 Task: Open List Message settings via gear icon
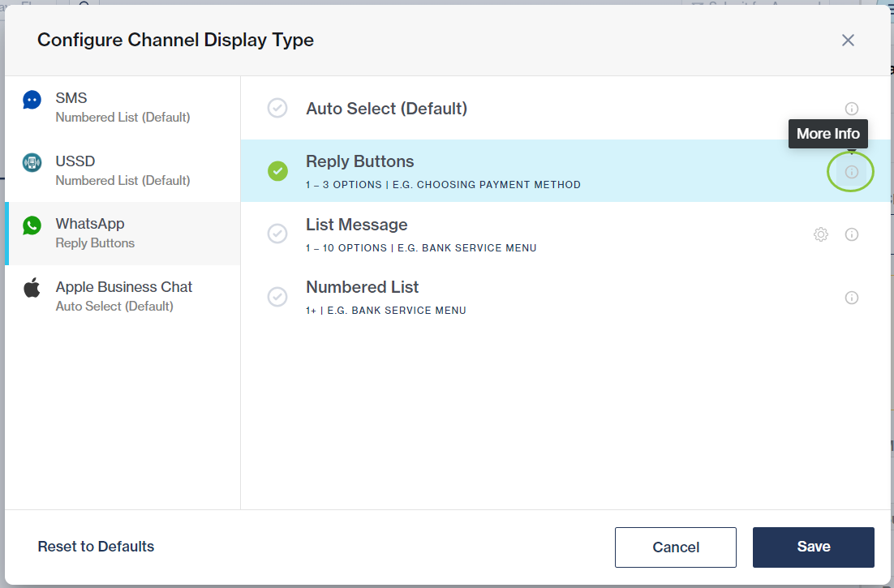[x=821, y=234]
